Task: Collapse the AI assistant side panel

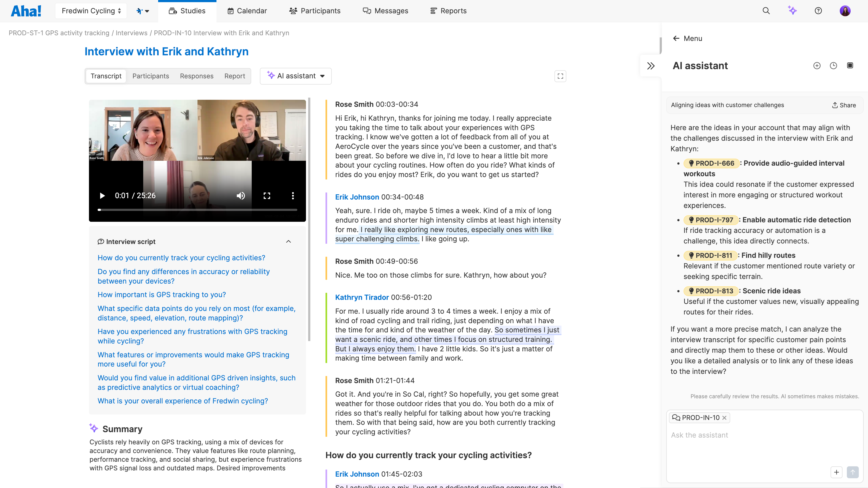Action: (x=650, y=65)
